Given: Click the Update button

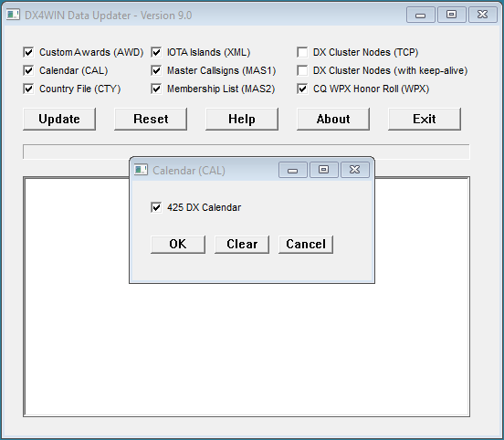Looking at the screenshot, I should [x=59, y=119].
